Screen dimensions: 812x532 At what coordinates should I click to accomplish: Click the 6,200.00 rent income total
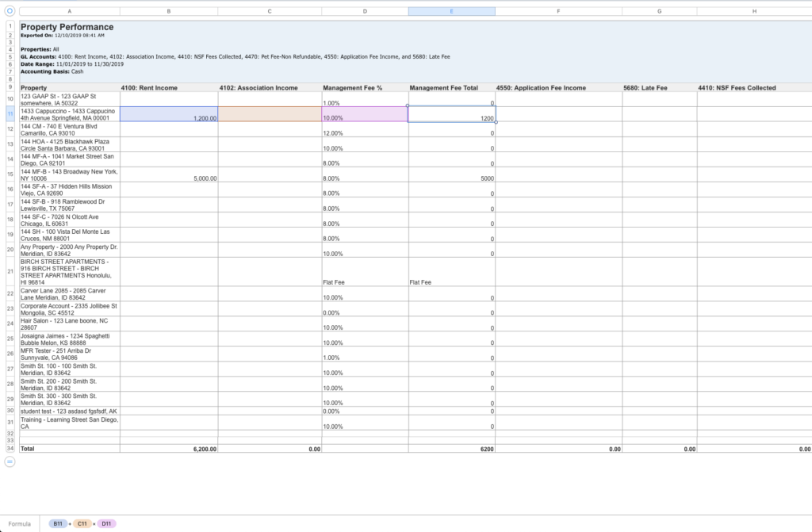169,449
